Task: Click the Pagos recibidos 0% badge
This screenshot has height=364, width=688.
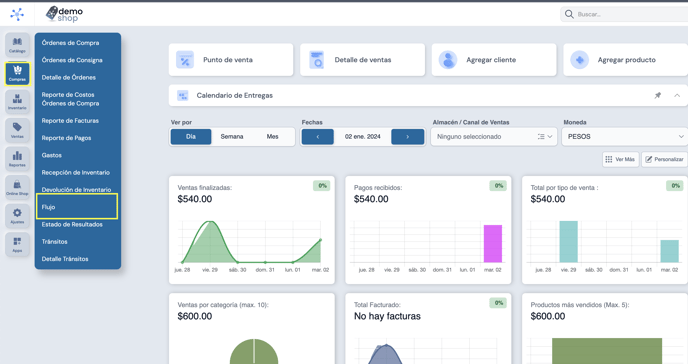Action: pos(498,186)
